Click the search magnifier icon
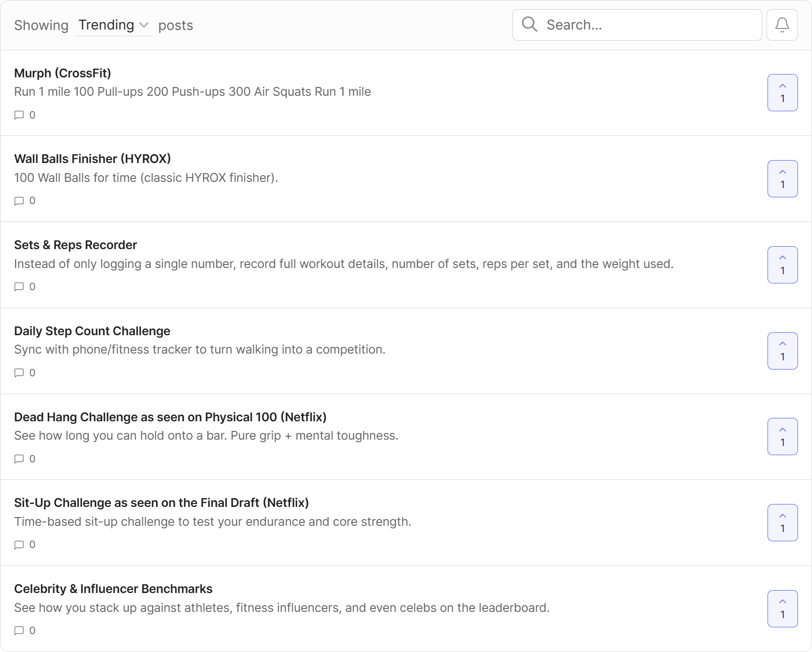 pyautogui.click(x=529, y=24)
